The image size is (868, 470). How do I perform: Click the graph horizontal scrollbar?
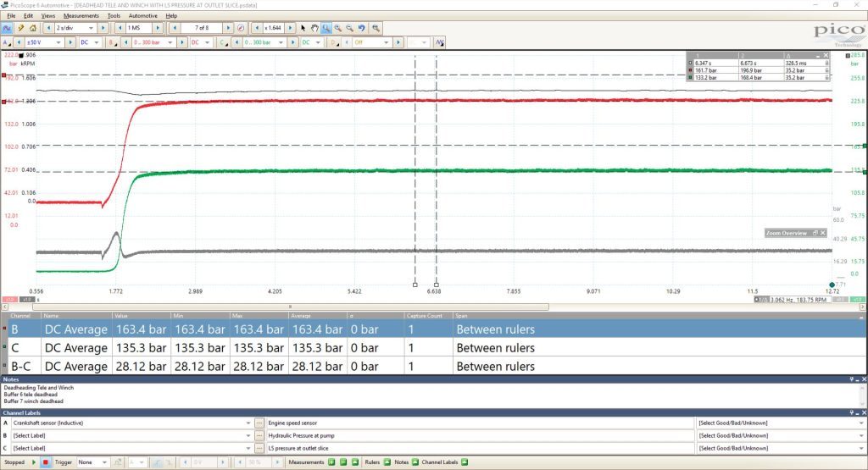point(290,307)
